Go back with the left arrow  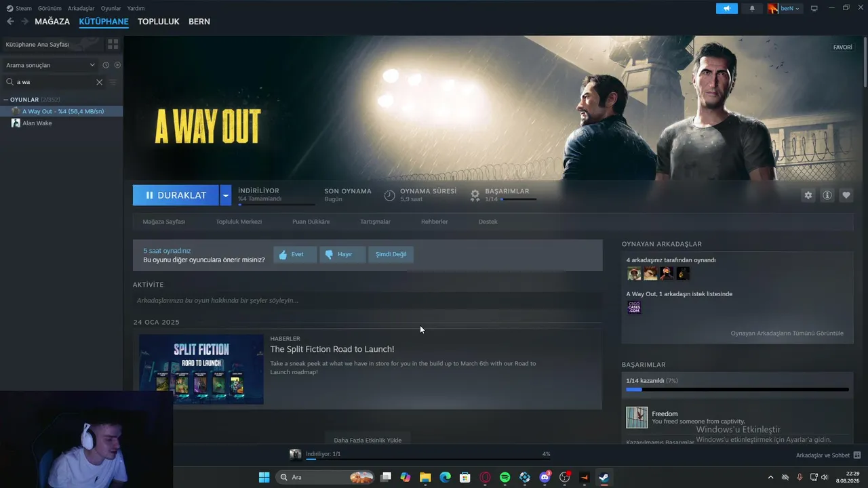click(x=10, y=22)
